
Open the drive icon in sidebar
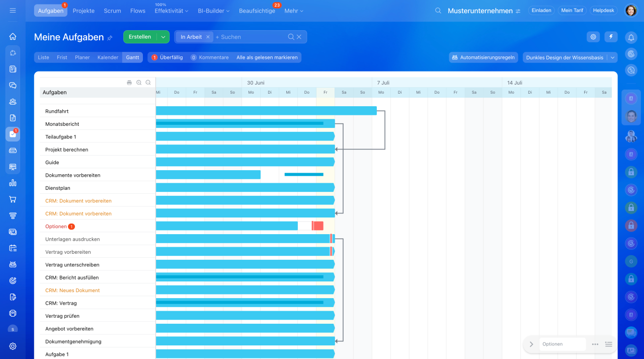coord(13,150)
